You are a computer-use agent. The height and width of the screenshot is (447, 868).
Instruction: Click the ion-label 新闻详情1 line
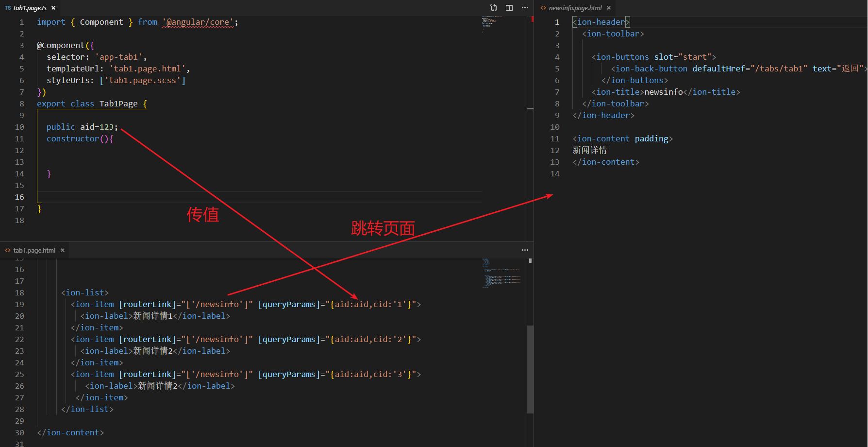[155, 316]
